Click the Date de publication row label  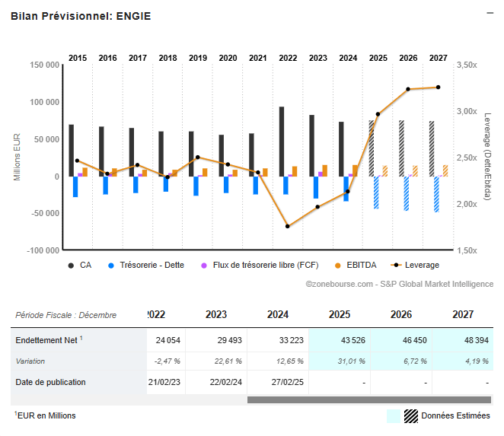pos(50,382)
